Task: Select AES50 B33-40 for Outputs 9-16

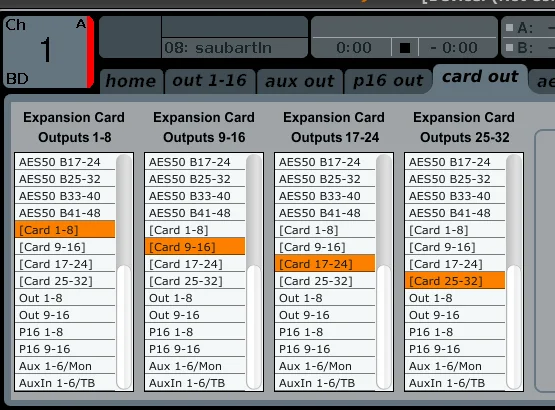Action: [195, 196]
